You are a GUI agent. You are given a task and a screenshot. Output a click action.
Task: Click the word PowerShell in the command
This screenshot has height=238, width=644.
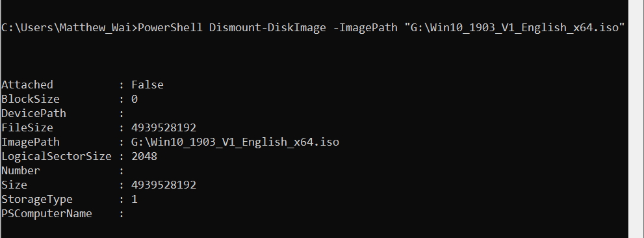(x=170, y=27)
